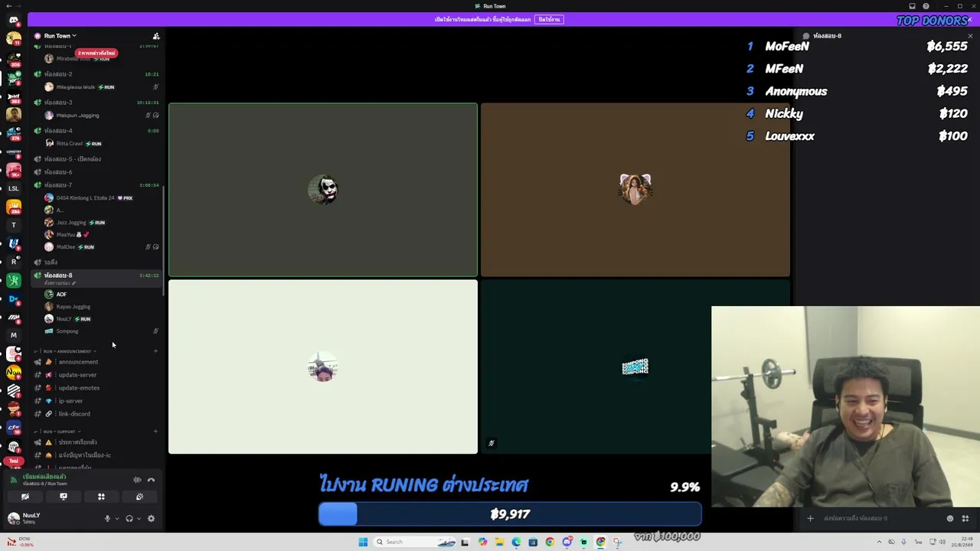Open the Windows Start menu
Screen dimensions: 980x551
point(363,542)
